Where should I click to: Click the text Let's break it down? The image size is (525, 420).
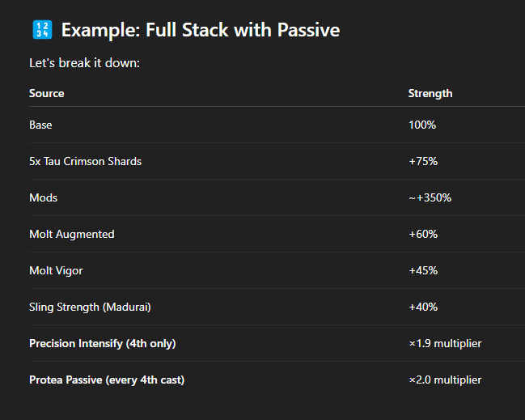[84, 63]
